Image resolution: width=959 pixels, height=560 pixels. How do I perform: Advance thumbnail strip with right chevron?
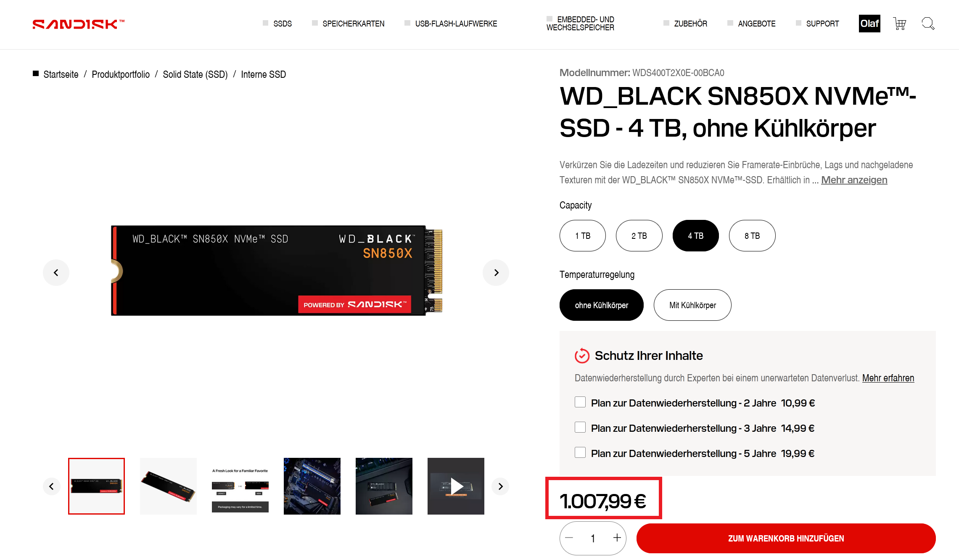point(500,486)
